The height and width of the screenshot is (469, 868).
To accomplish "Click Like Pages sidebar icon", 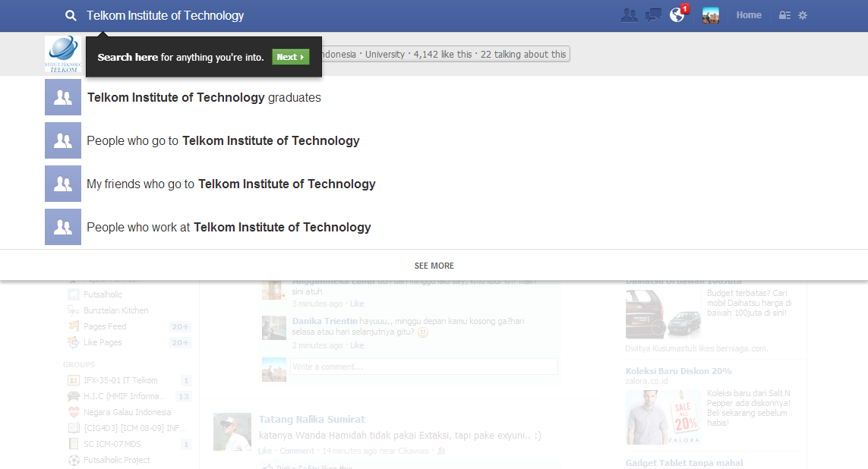I will click(x=74, y=342).
